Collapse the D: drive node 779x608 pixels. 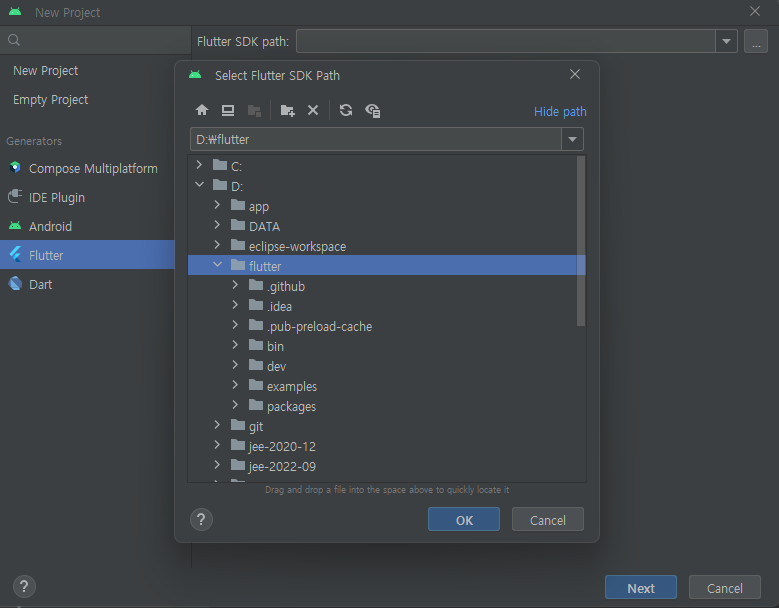[x=199, y=184]
